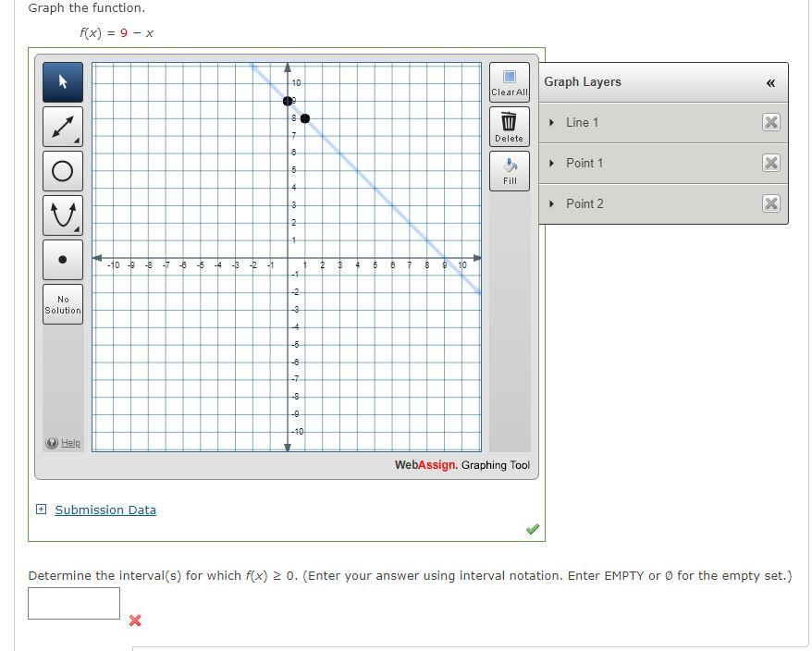Open the Submission Data section
Image resolution: width=812 pixels, height=651 pixels.
pos(39,510)
